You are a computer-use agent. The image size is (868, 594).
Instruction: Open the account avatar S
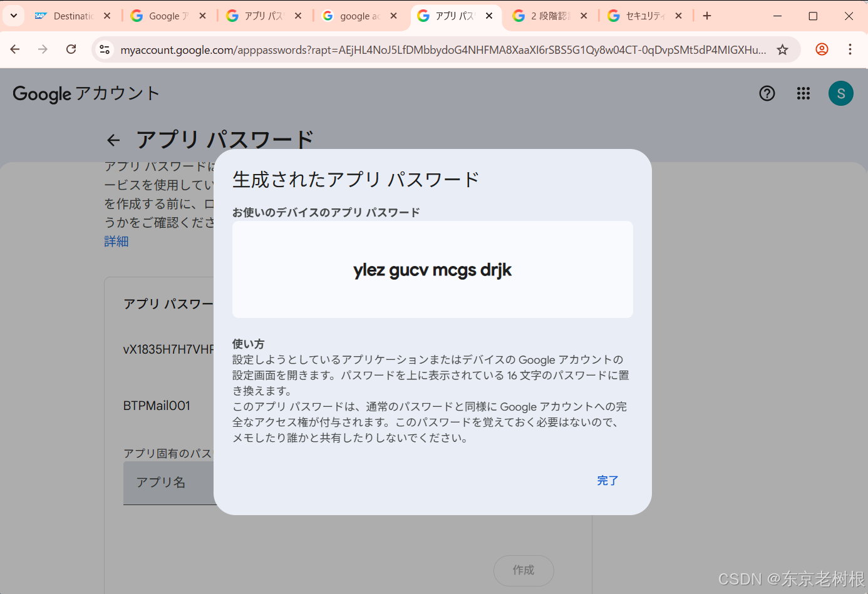coord(841,93)
